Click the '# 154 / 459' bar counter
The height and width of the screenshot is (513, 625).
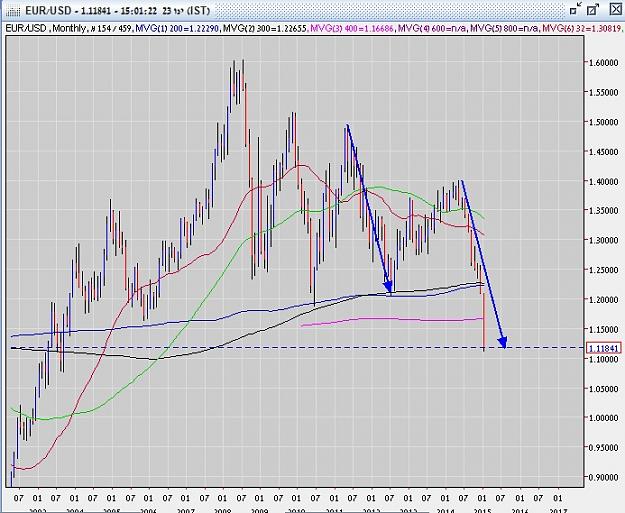tap(111, 28)
